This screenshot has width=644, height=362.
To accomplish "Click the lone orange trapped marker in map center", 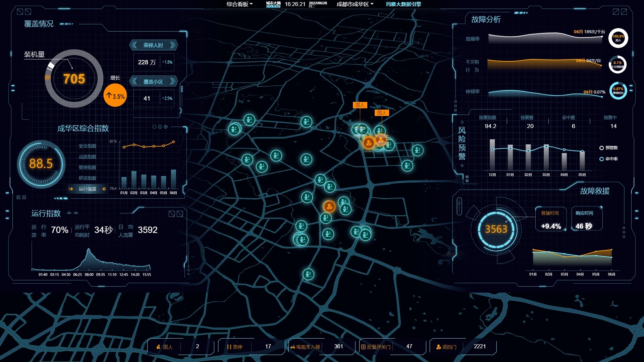I will point(329,206).
